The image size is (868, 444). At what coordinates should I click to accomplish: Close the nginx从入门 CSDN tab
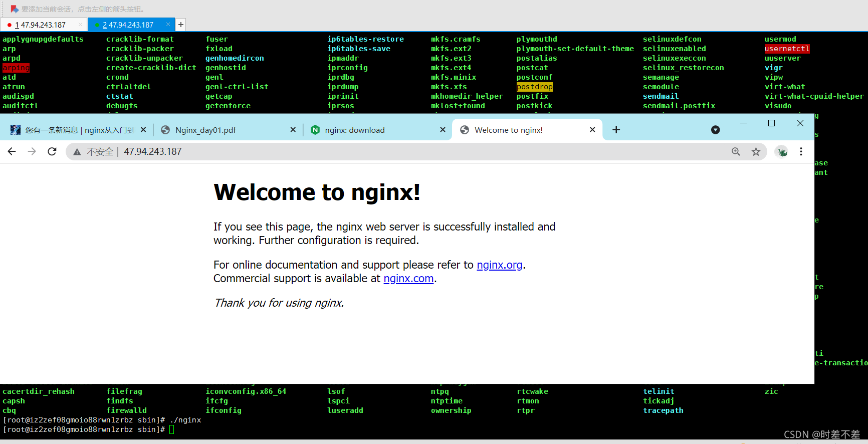coord(143,130)
